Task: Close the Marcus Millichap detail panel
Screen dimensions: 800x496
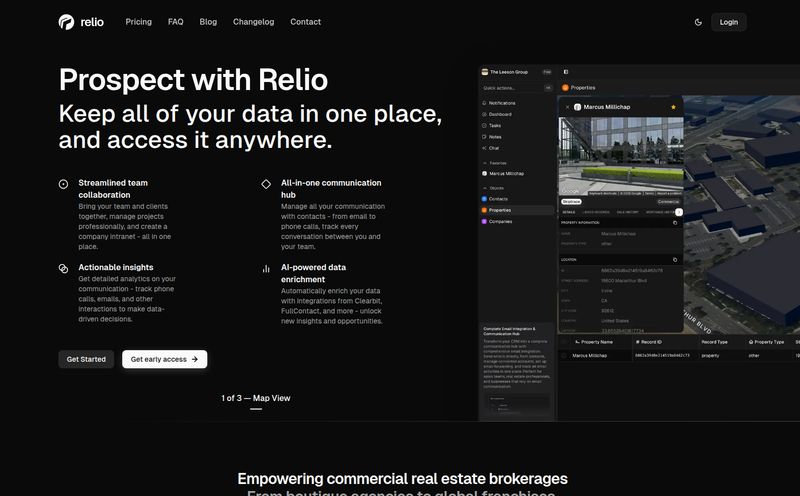Action: (567, 107)
